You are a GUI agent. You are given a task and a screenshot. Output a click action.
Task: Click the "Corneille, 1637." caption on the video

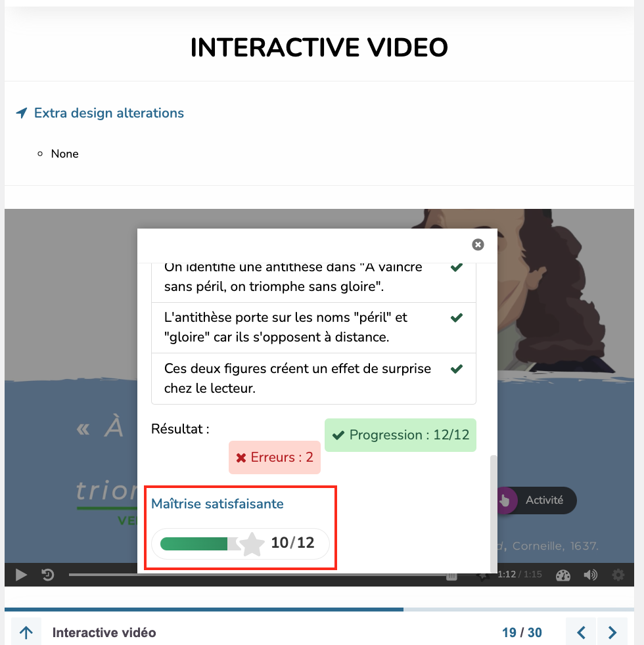[x=555, y=546]
